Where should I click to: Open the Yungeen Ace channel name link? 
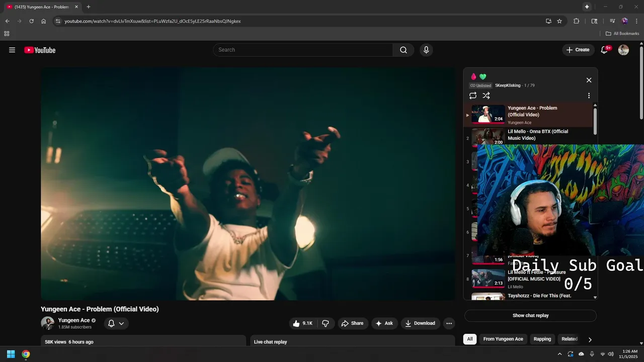point(74,320)
